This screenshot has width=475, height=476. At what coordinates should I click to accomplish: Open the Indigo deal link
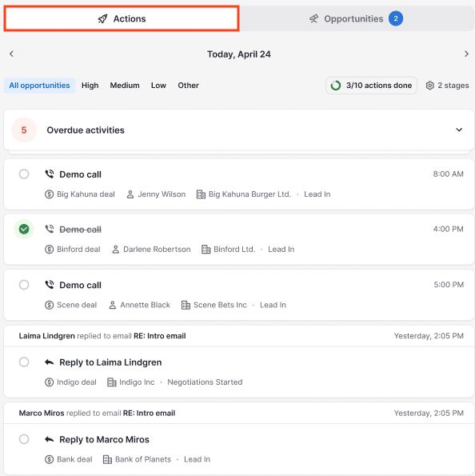tap(70, 382)
